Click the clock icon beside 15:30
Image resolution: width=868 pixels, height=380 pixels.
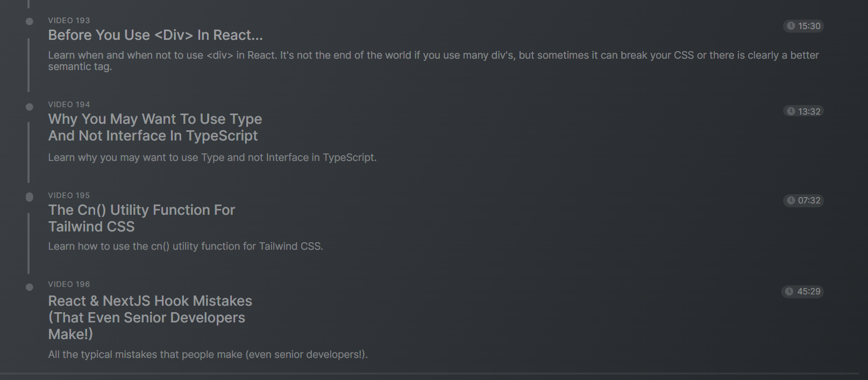[791, 26]
